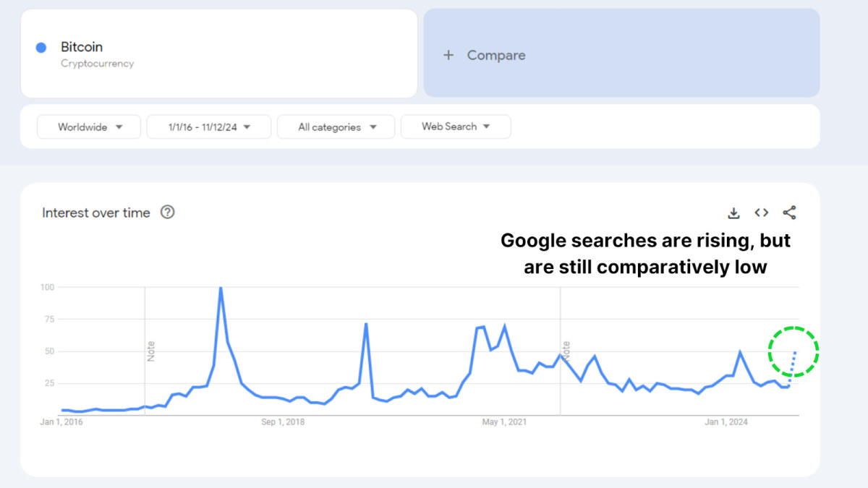Click the plus icon in Compare box
This screenshot has width=868, height=488.
point(448,55)
